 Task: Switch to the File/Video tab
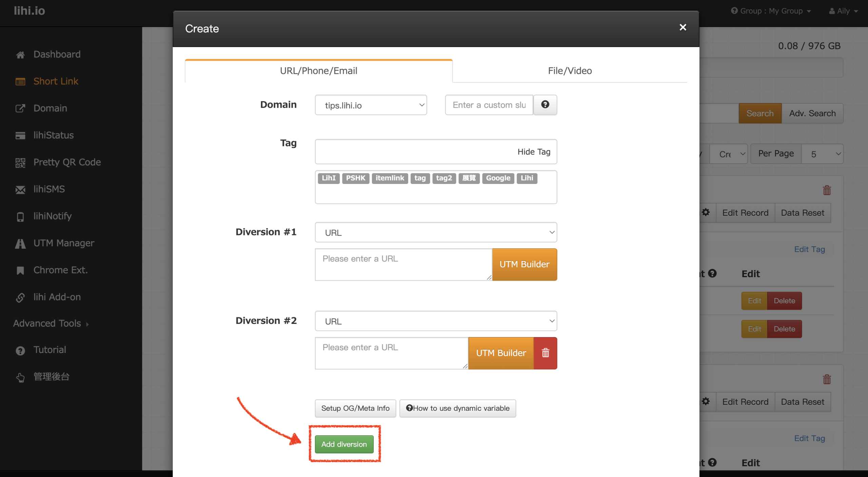coord(570,71)
